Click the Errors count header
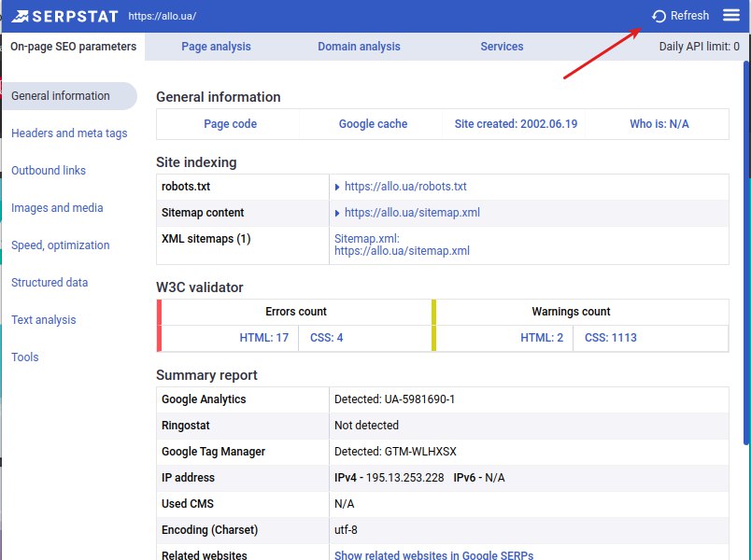 296,312
